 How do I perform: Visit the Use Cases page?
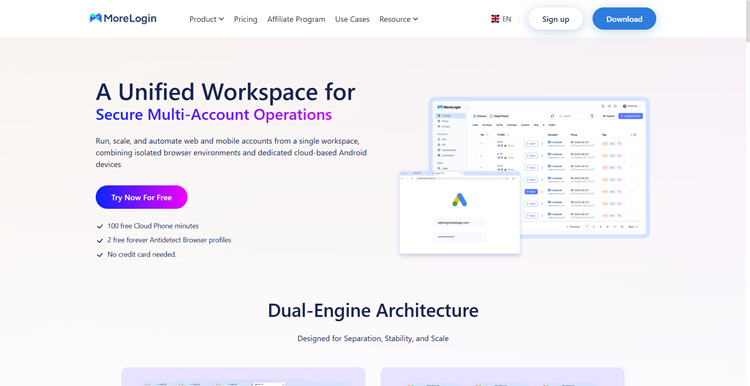click(352, 19)
